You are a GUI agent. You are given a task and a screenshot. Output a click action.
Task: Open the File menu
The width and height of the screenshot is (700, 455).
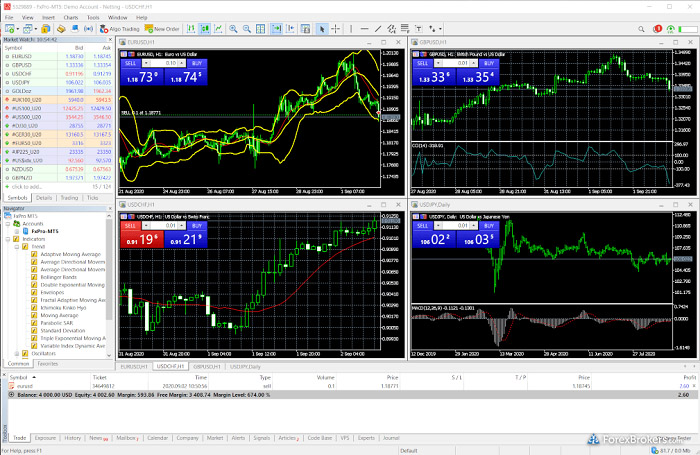[x=9, y=17]
